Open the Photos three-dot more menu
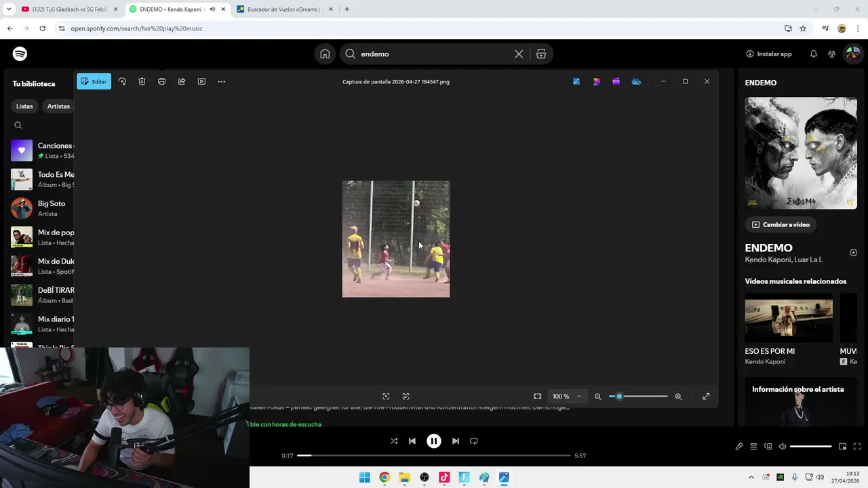The image size is (868, 488). point(221,81)
